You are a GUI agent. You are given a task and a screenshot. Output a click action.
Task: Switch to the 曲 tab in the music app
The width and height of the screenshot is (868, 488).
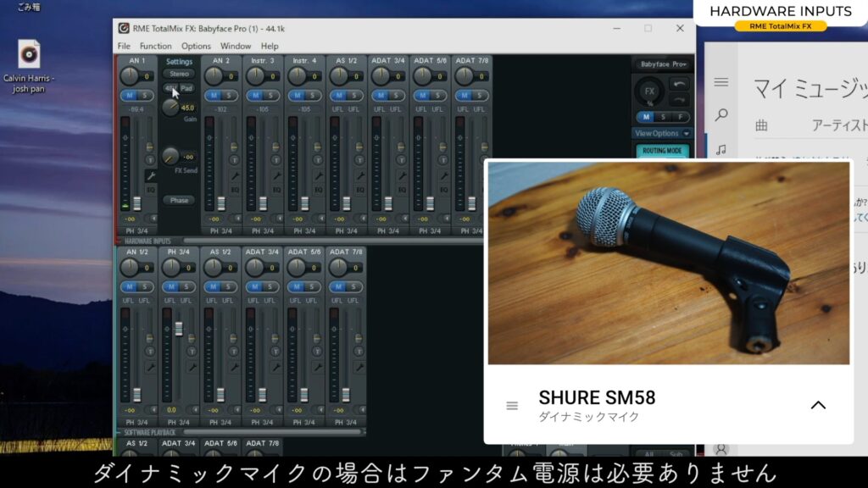(x=762, y=125)
